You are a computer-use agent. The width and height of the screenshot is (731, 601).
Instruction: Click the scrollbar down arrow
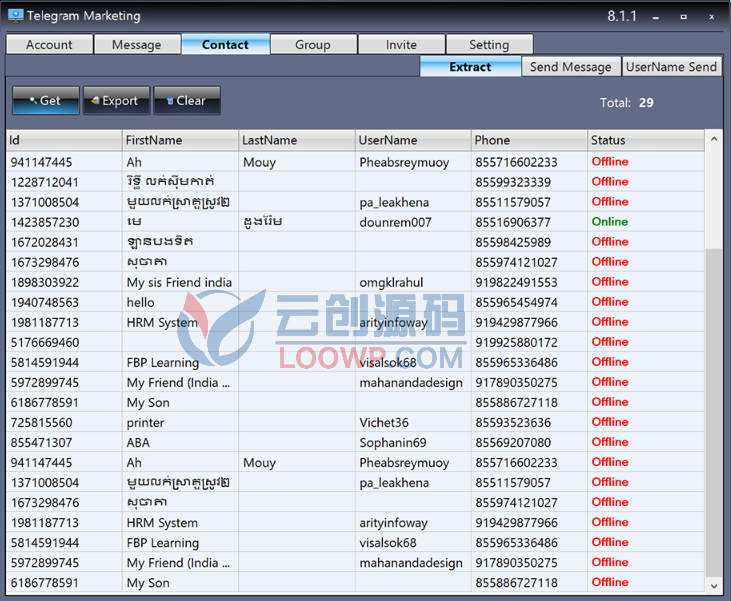pyautogui.click(x=714, y=586)
